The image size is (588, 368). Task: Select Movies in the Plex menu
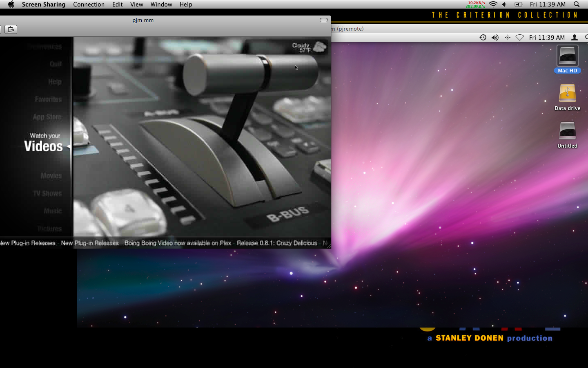click(x=51, y=176)
